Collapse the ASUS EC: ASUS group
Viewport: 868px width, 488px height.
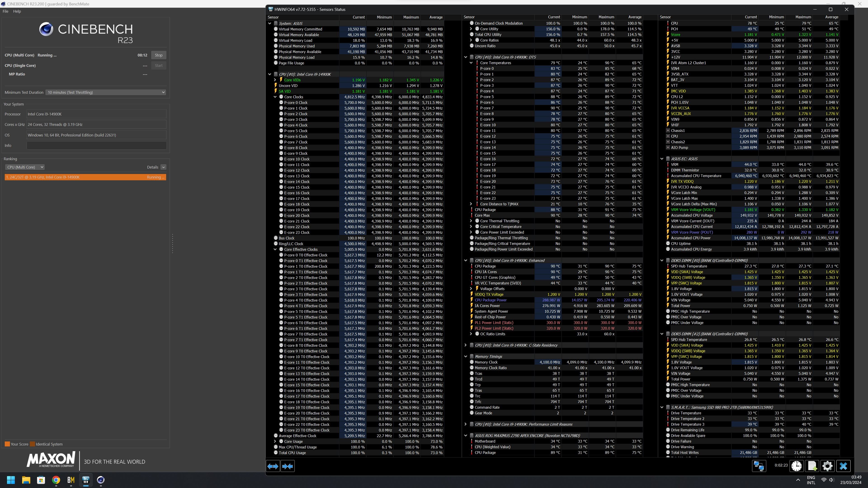(662, 159)
